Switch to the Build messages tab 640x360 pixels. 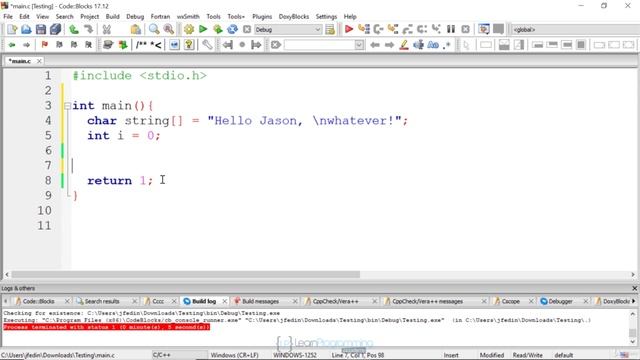[x=260, y=301]
